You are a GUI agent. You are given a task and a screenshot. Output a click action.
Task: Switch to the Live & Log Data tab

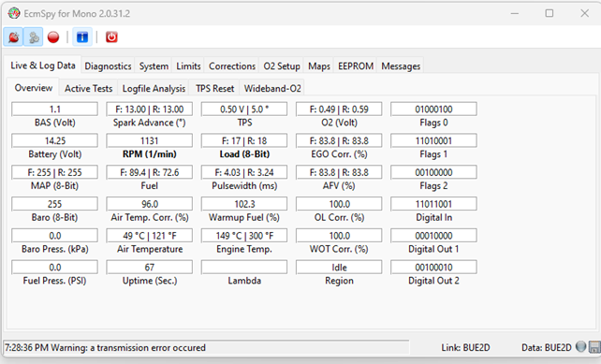click(x=43, y=66)
